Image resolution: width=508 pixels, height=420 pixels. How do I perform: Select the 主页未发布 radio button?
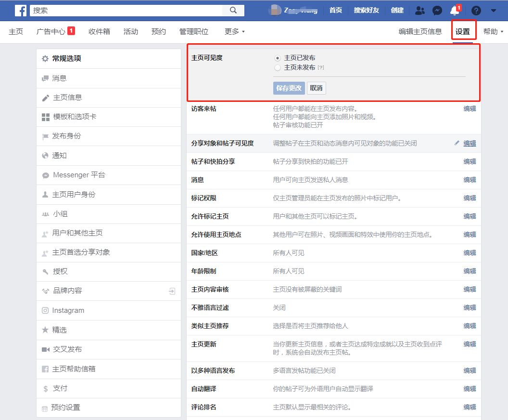pos(277,68)
